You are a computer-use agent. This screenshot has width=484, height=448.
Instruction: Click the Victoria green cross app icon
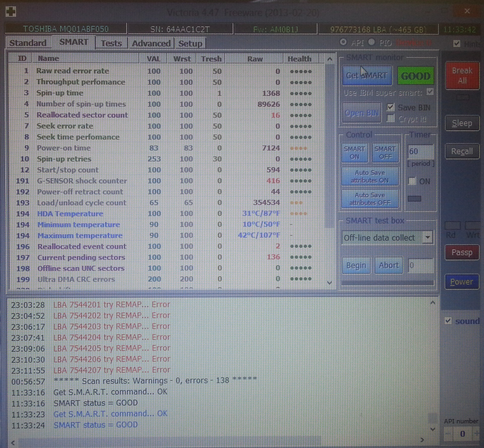tap(11, 12)
